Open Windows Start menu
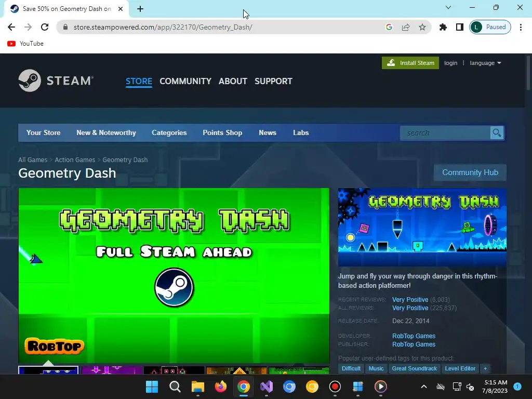The width and height of the screenshot is (532, 399). tap(152, 387)
